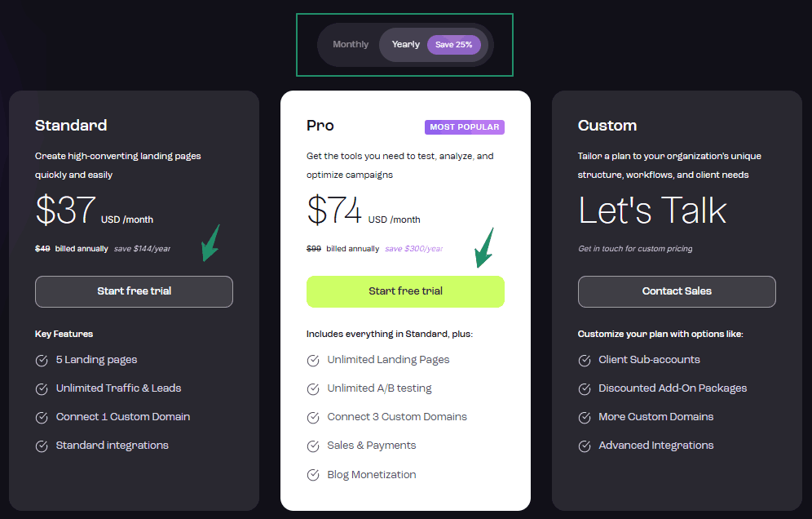812x519 pixels.
Task: Click checkmark beside "Connect 3 Custom Domains"
Action: coord(313,416)
